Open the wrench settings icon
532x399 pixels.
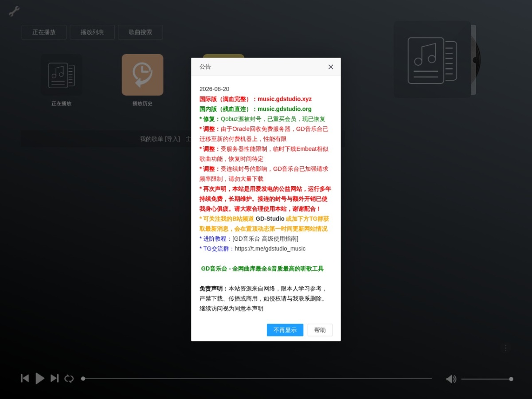[x=14, y=11]
